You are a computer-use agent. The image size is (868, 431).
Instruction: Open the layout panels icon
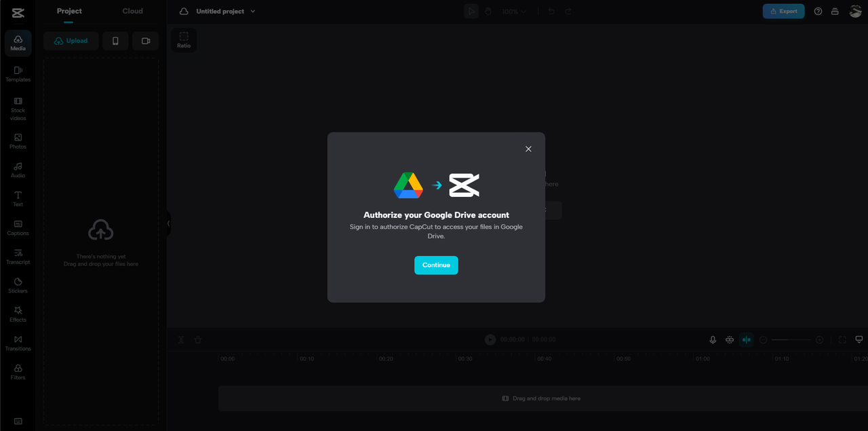[x=835, y=12]
